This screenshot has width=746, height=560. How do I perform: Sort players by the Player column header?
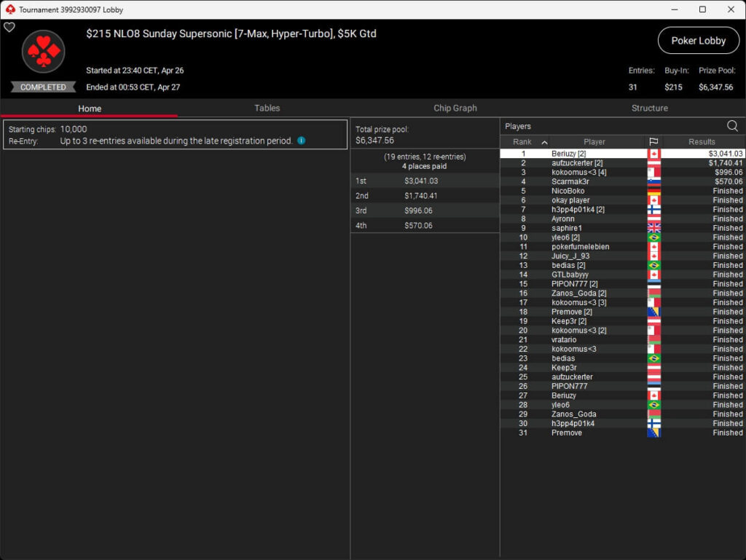(x=594, y=142)
